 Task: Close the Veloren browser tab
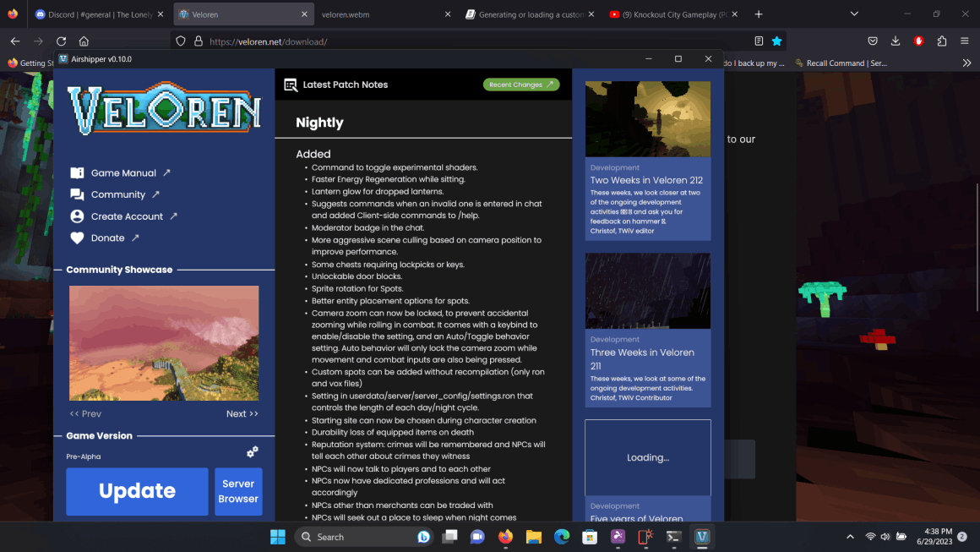pyautogui.click(x=304, y=14)
